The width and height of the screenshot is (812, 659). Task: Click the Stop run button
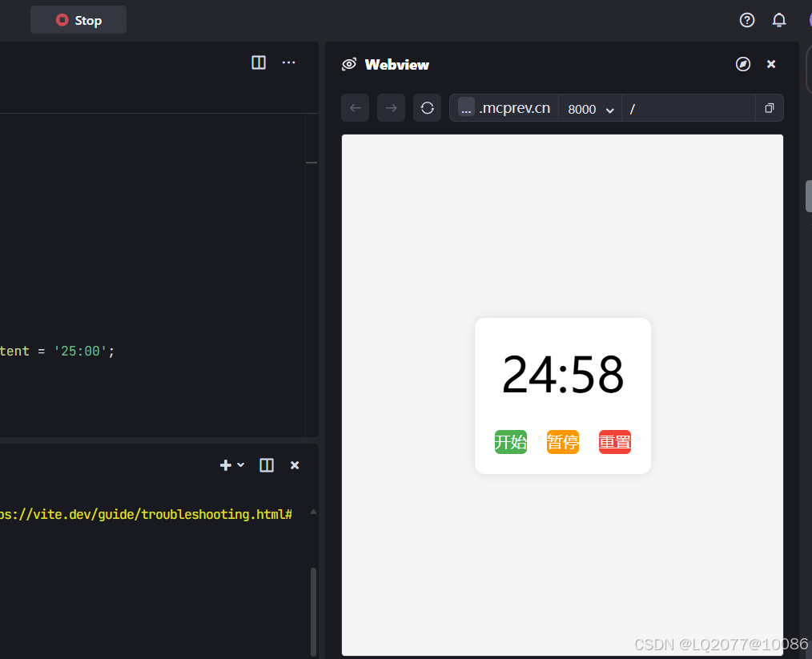[x=78, y=20]
